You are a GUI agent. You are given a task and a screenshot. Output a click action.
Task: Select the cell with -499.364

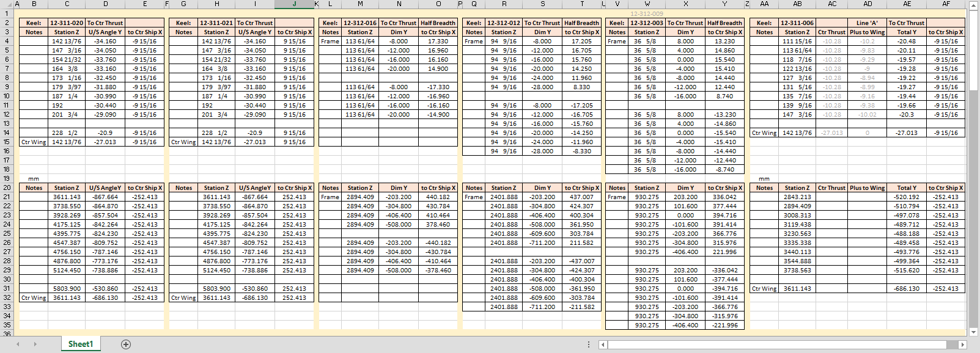907,261
